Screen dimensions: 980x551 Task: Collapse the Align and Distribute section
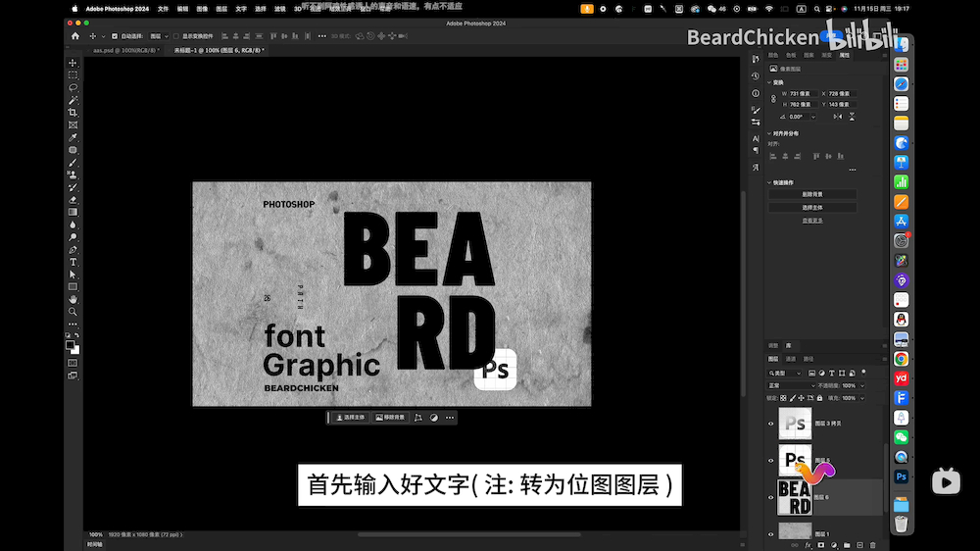point(769,133)
